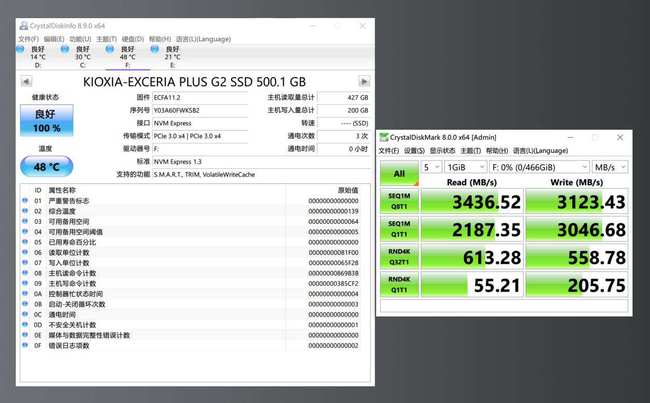The image size is (650, 403).
Task: Click the status circle for drive F:
Action: click(109, 49)
